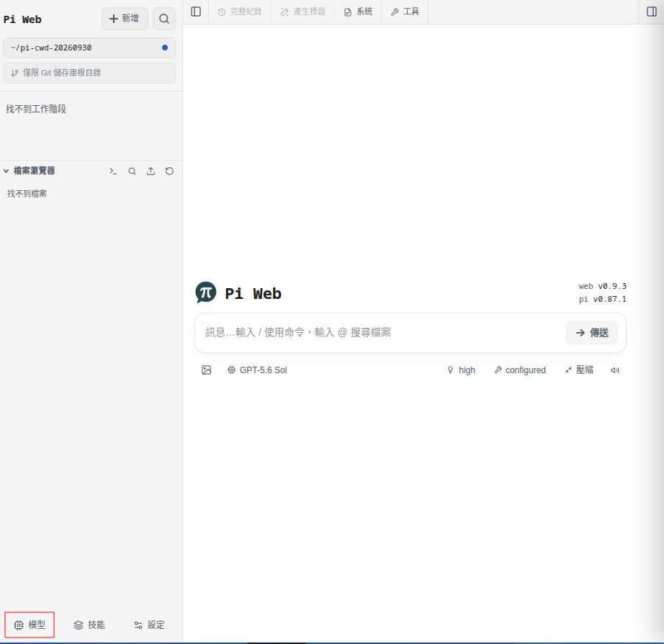Open the 技能 panel

point(89,625)
